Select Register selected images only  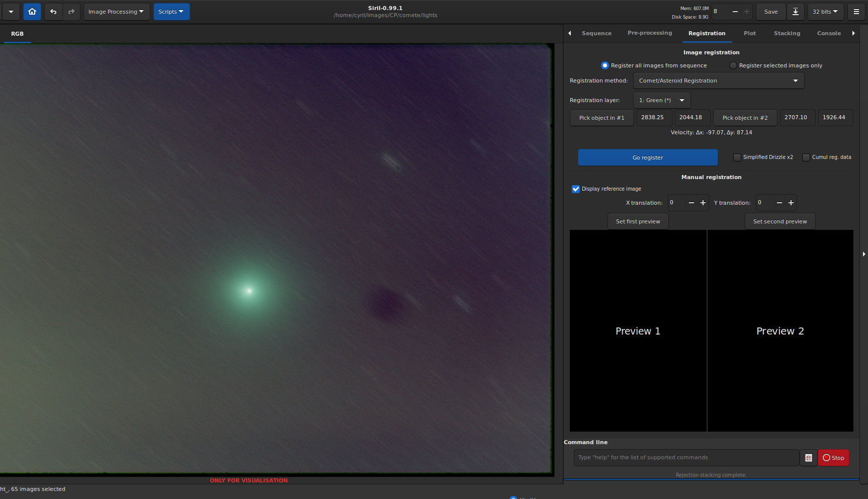776,65
